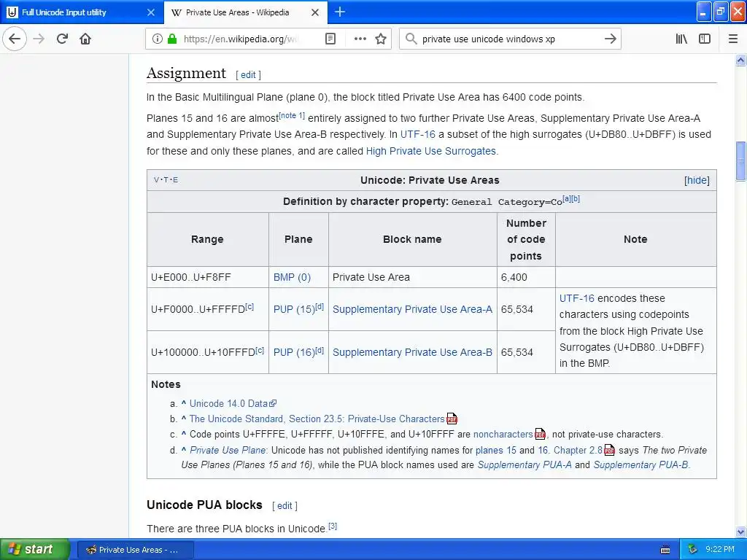747x560 pixels.
Task: Click the T talk-template link
Action: (166, 180)
